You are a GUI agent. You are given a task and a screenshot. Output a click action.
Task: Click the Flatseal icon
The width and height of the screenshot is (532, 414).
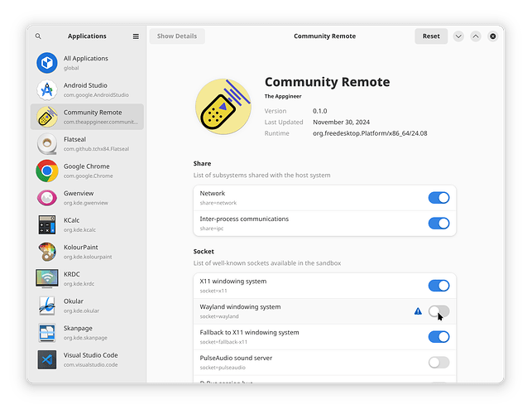click(x=47, y=144)
